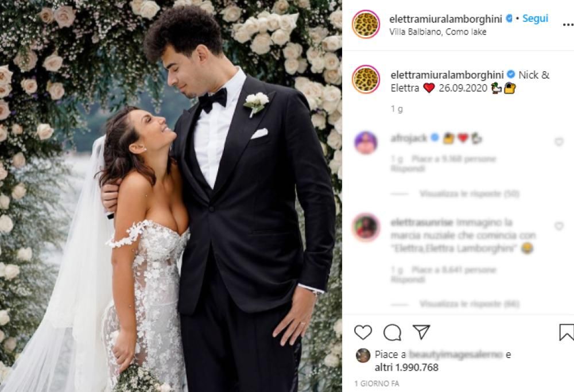Like afrojack's comment with small heart
The height and width of the screenshot is (392, 574).
click(x=559, y=142)
